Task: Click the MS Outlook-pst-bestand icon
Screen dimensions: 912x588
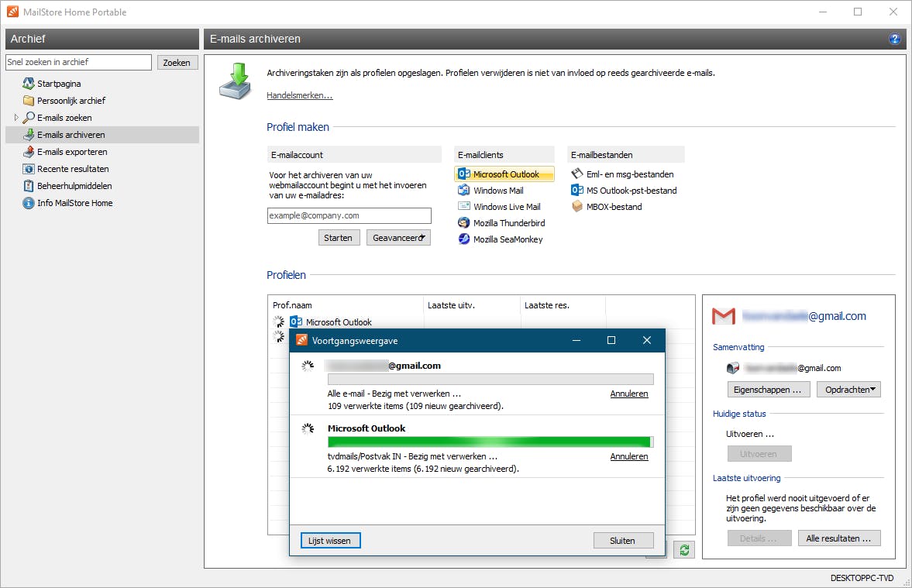Action: point(577,190)
